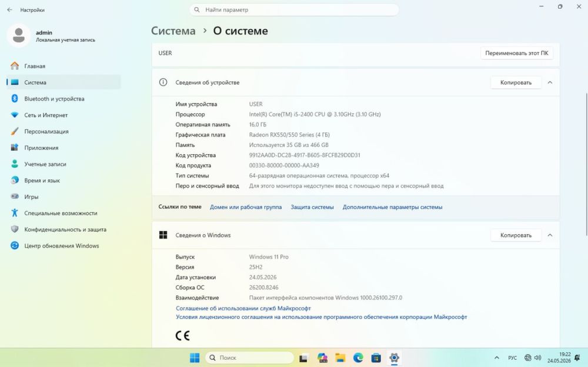
Task: Select the processor value Intel Core i5-2400
Action: pos(315,115)
